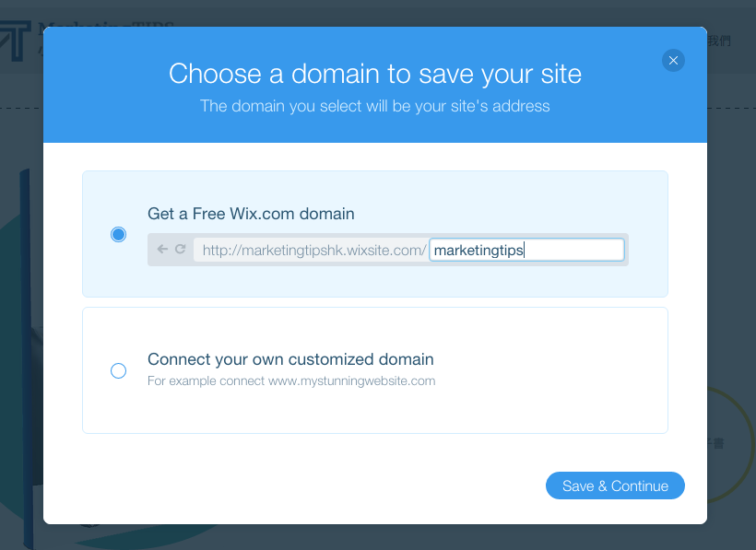Click the www.mystunningwebsite.com example text

tap(351, 381)
